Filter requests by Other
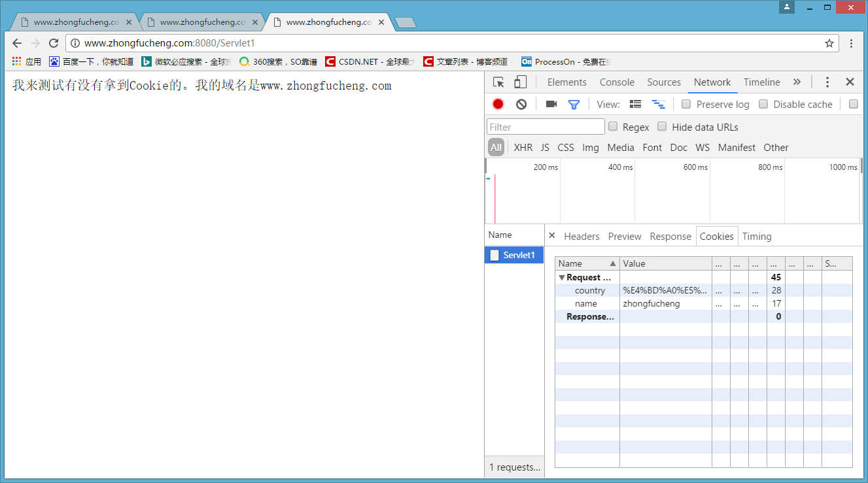The height and width of the screenshot is (483, 868). coord(776,148)
